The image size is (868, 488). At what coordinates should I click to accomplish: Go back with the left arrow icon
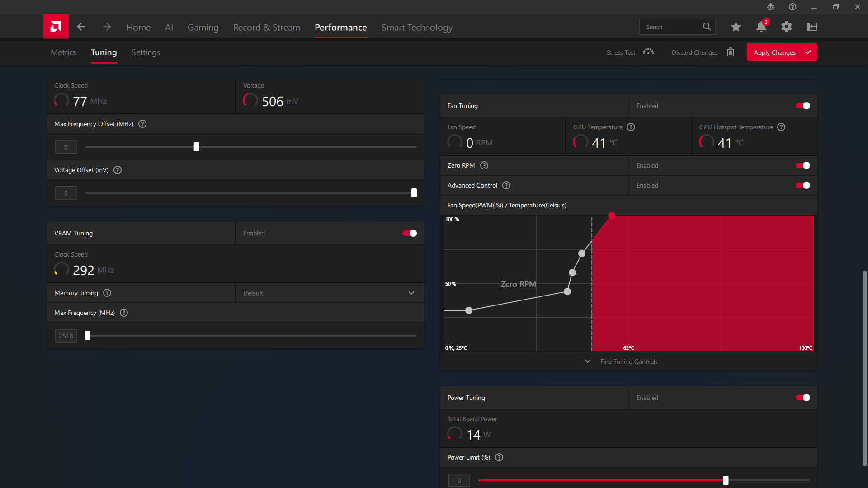coord(81,27)
